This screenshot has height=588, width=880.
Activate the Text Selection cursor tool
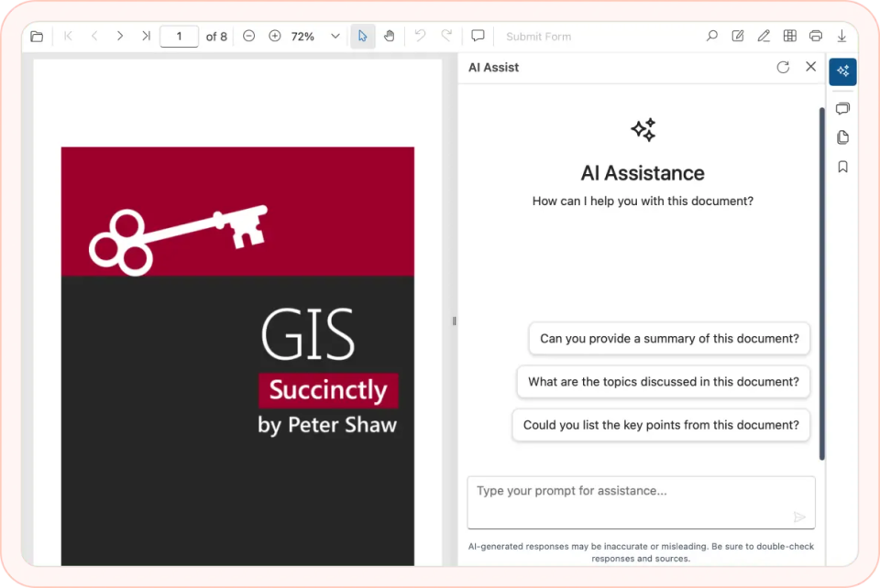point(362,36)
